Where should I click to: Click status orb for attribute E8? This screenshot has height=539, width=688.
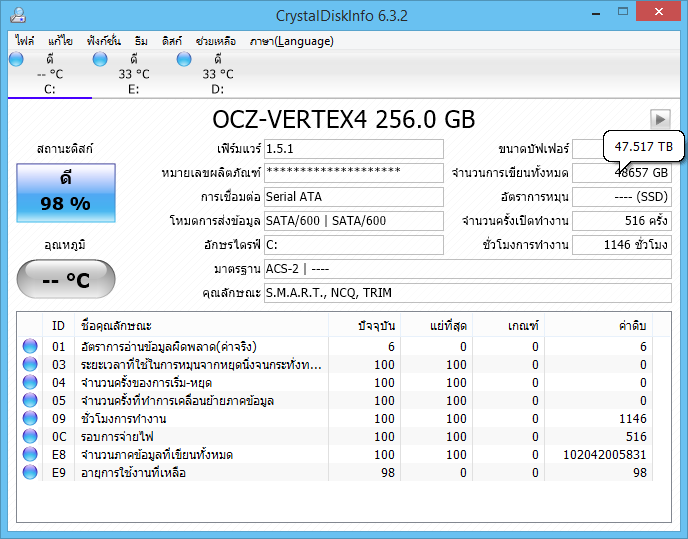click(x=30, y=454)
